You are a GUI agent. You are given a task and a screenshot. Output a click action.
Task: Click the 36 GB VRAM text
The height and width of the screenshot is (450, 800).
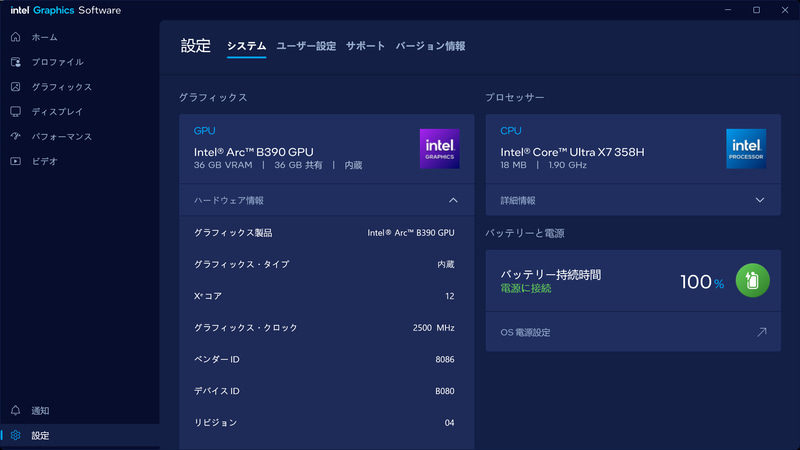click(x=223, y=165)
